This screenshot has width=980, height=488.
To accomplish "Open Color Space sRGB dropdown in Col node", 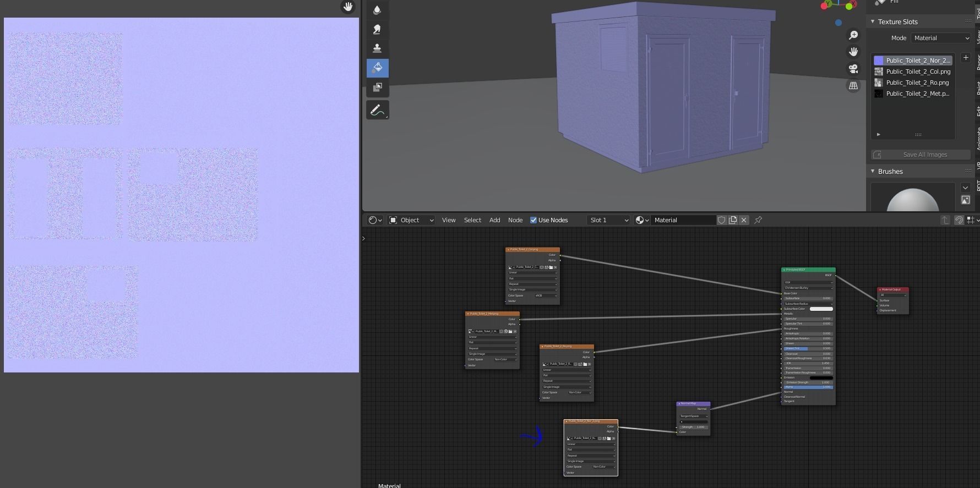I will 546,295.
